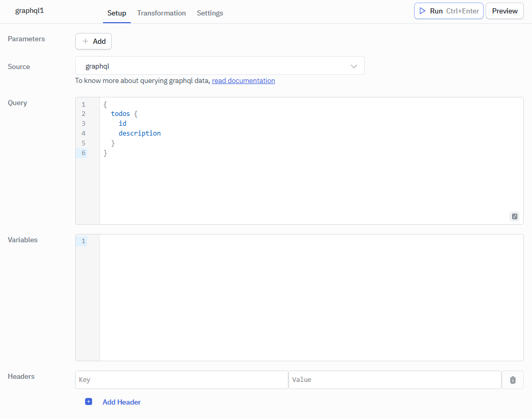
Task: Open the Preview panel
Action: click(x=504, y=11)
